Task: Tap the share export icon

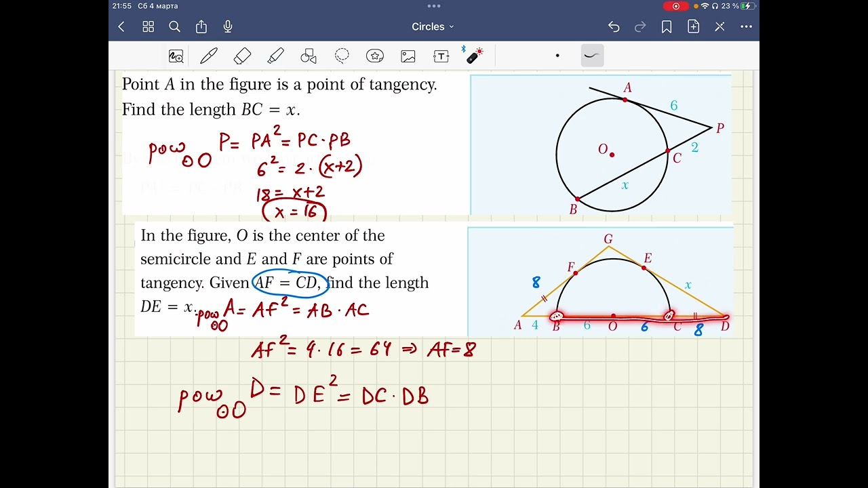Action: [201, 26]
